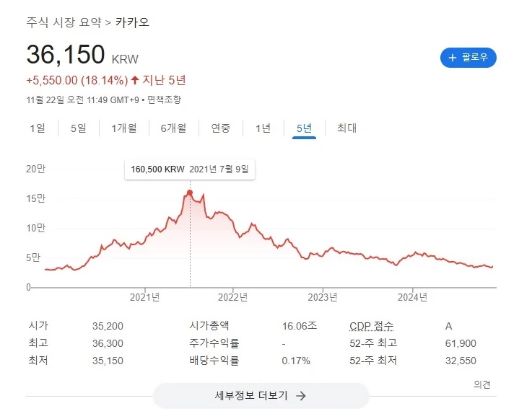Show the 1년 chart range
The width and height of the screenshot is (532, 419).
[x=263, y=128]
